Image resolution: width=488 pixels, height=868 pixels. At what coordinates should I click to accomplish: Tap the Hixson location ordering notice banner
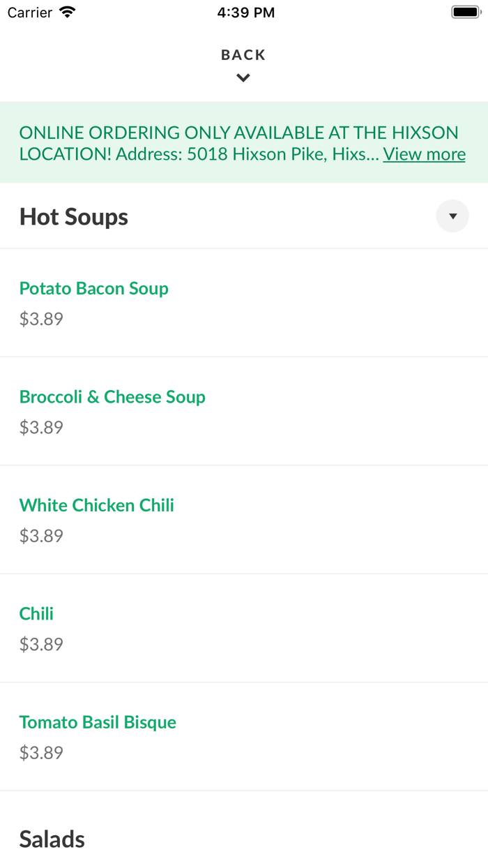(244, 142)
